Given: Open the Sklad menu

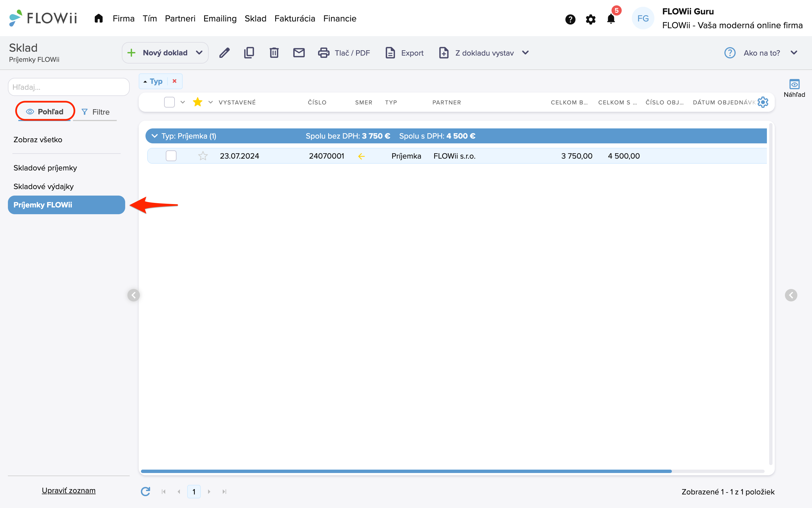Looking at the screenshot, I should coord(255,18).
